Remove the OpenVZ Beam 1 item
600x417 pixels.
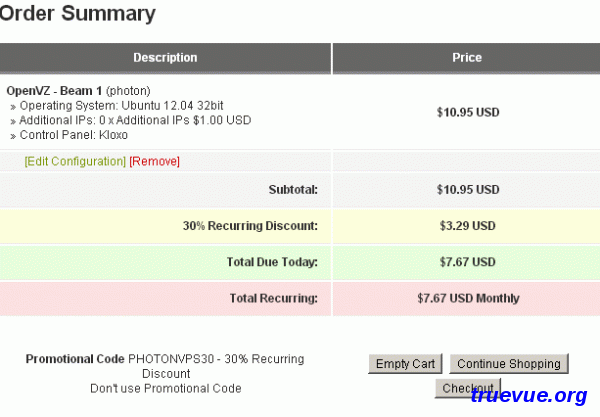[154, 161]
